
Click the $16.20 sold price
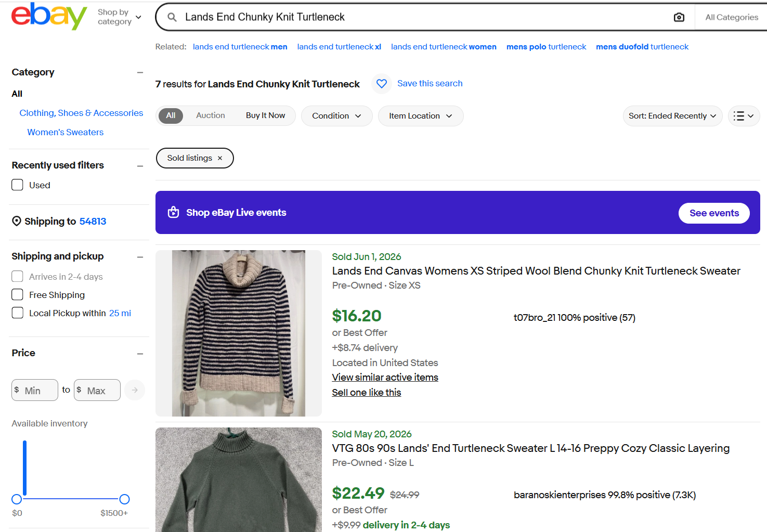357,316
